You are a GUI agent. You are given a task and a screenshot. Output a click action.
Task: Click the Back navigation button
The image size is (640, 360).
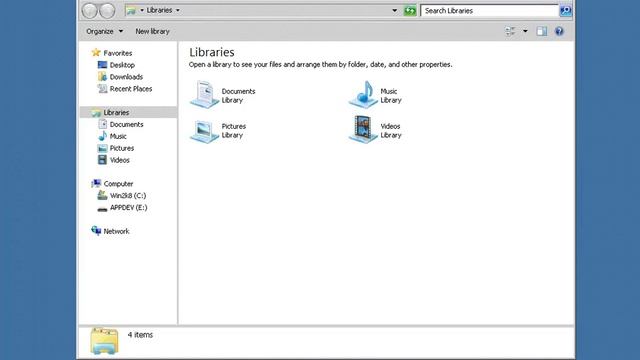(89, 11)
